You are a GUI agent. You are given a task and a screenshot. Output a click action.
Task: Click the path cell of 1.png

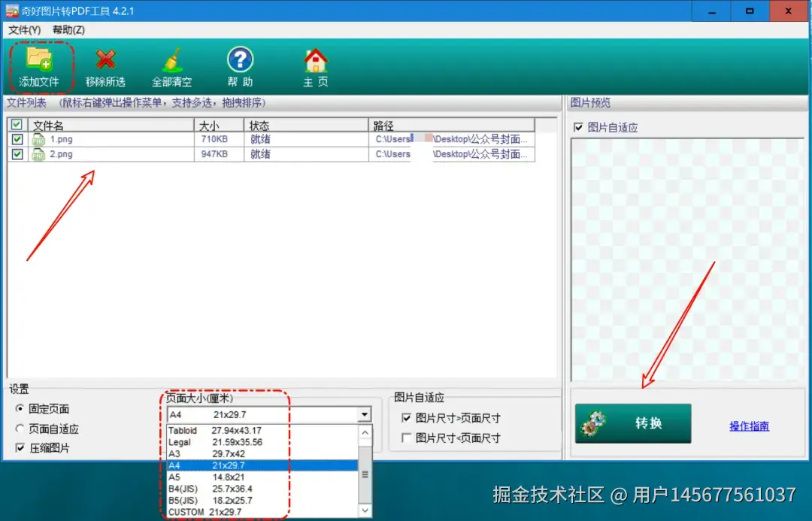pos(452,139)
